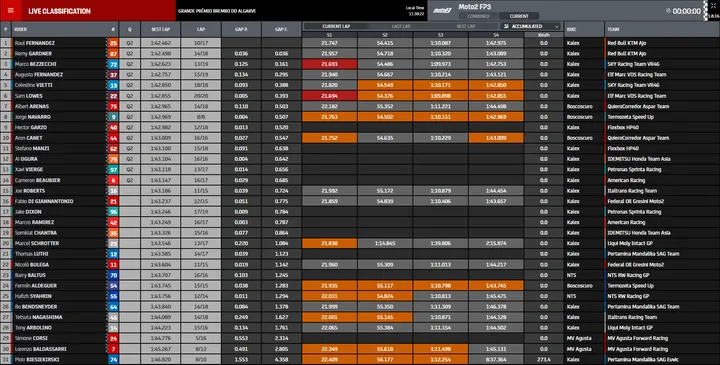Click the 1:42.462 best lap cell
The height and width of the screenshot is (365, 720).
tap(161, 43)
